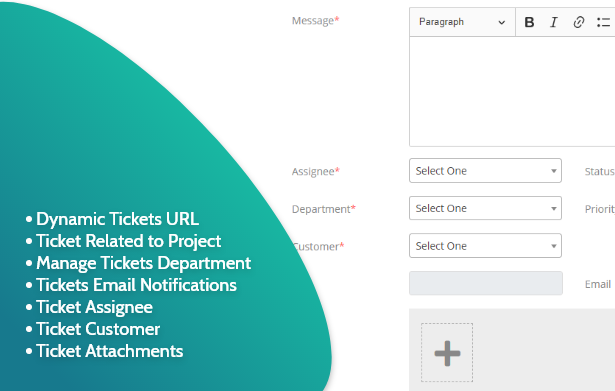Toggle bold formatting in the message editor
The height and width of the screenshot is (391, 615).
pos(529,22)
